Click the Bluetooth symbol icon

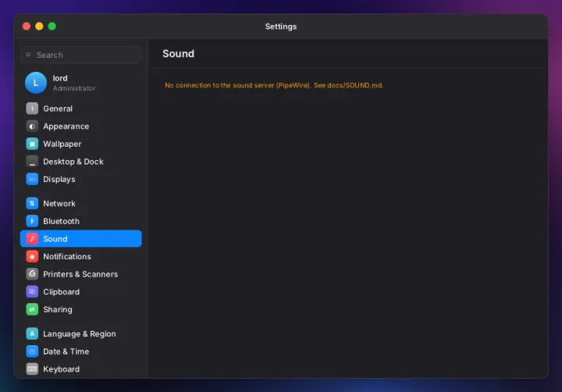32,221
